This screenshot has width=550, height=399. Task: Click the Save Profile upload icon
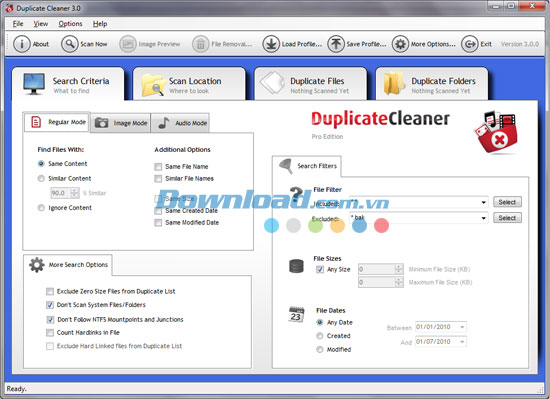point(336,44)
